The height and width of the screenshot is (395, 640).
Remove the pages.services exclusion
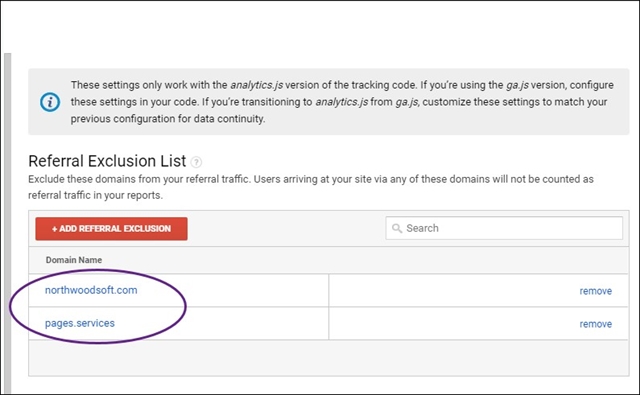point(596,324)
